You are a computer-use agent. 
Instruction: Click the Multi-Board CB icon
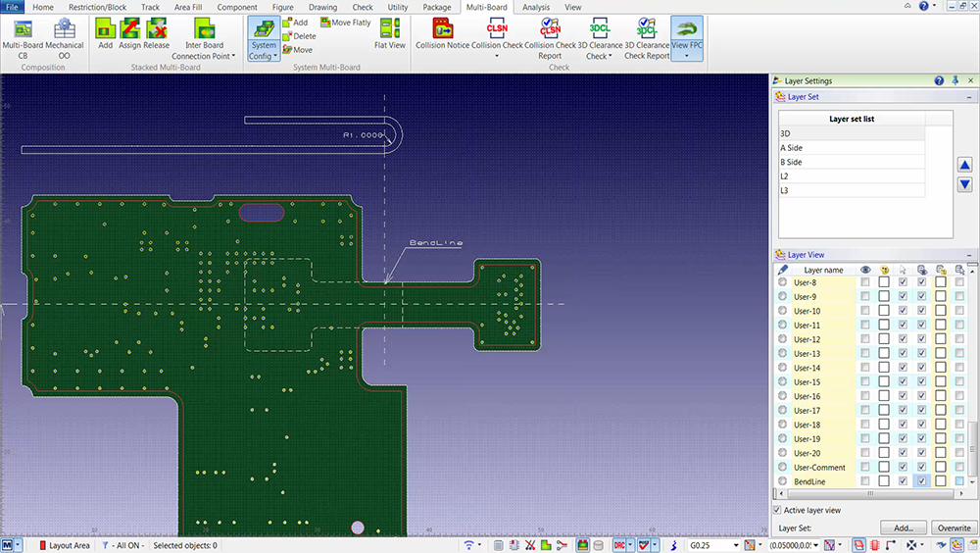(23, 29)
